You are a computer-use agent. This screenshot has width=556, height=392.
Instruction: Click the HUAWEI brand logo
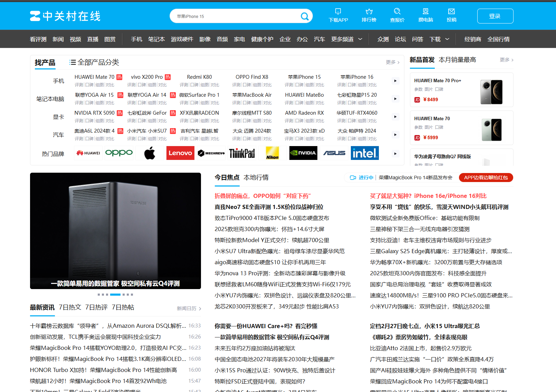tap(88, 153)
